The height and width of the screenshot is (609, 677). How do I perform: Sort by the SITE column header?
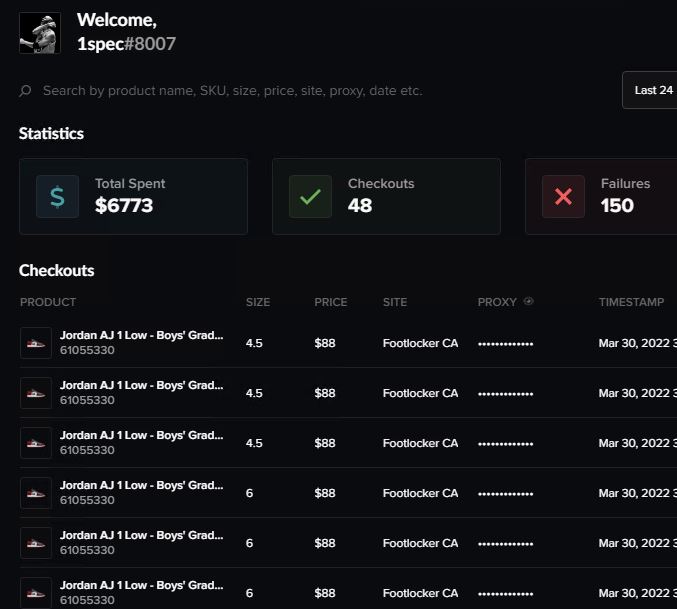click(395, 302)
